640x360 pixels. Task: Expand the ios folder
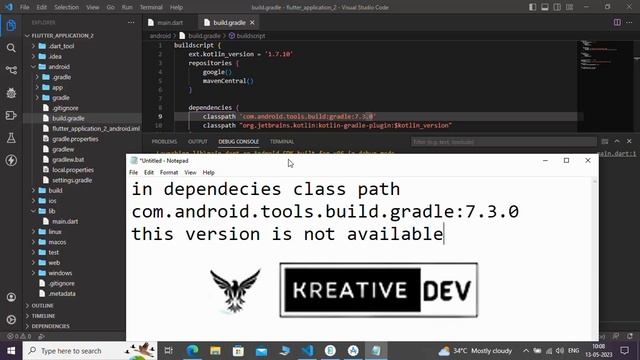[52, 201]
